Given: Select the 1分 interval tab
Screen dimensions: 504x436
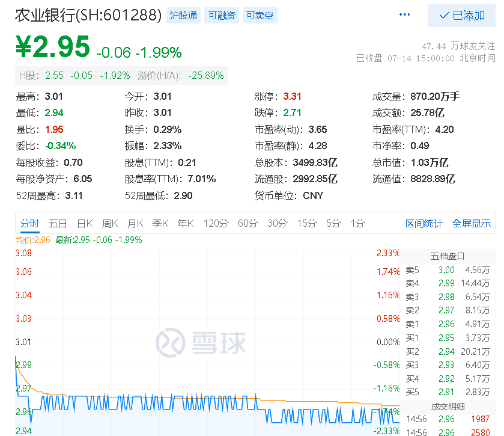Looking at the screenshot, I should pyautogui.click(x=358, y=223).
